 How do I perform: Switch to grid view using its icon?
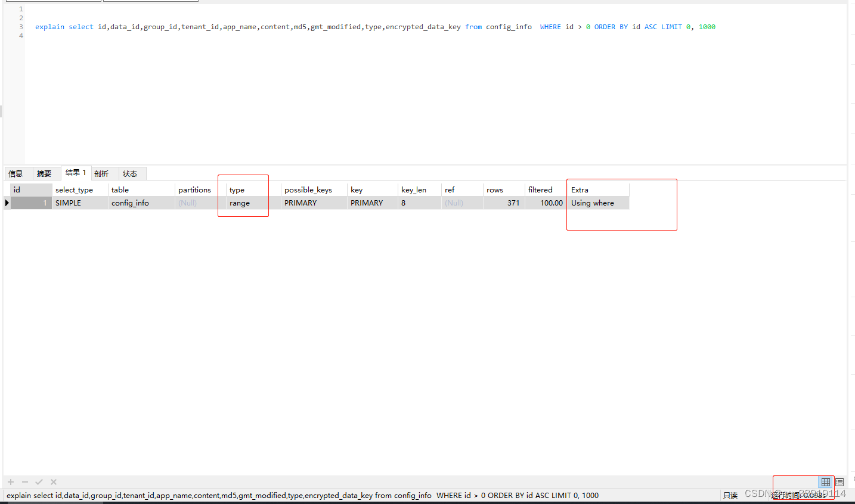826,482
